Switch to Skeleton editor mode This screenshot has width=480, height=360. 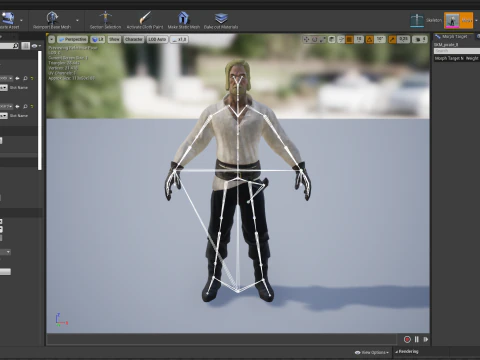426,20
